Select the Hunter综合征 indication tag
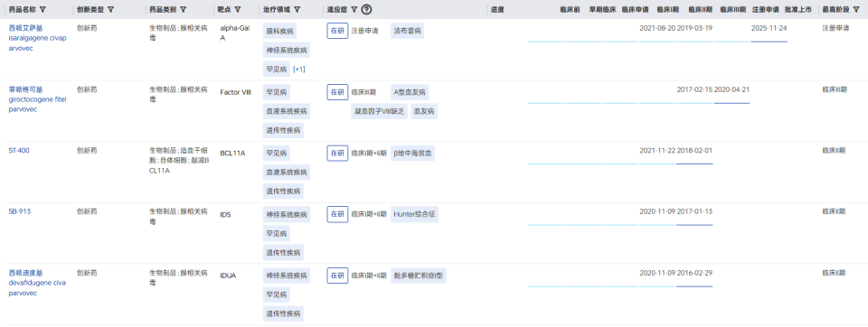 point(415,214)
